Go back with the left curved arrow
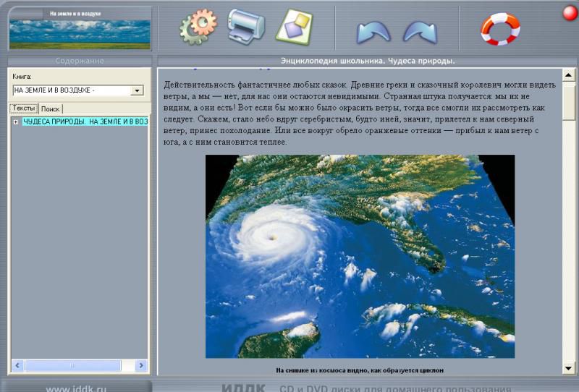 pyautogui.click(x=373, y=31)
